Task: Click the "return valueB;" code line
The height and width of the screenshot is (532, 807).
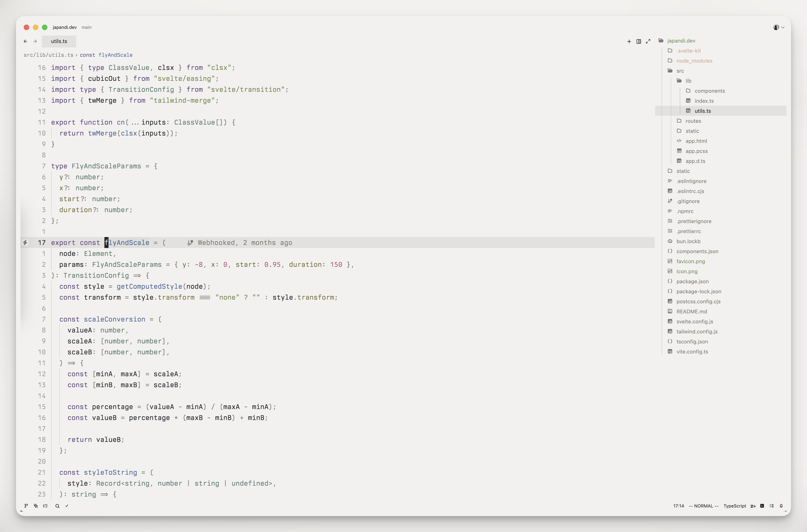Action: coord(96,440)
